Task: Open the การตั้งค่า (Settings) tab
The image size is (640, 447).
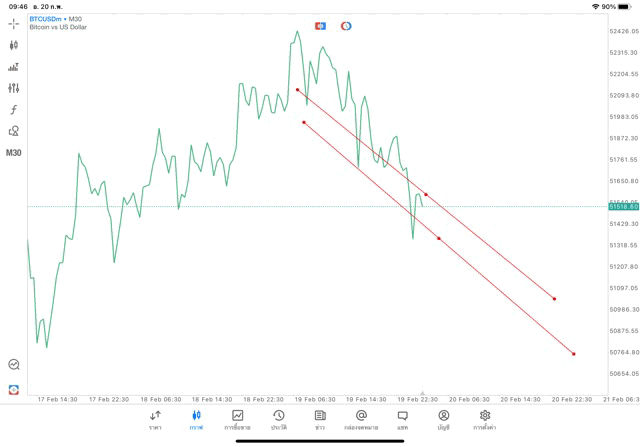Action: [485, 419]
